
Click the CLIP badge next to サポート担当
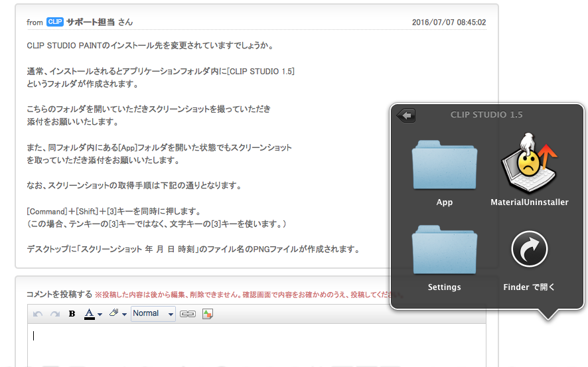(x=54, y=22)
